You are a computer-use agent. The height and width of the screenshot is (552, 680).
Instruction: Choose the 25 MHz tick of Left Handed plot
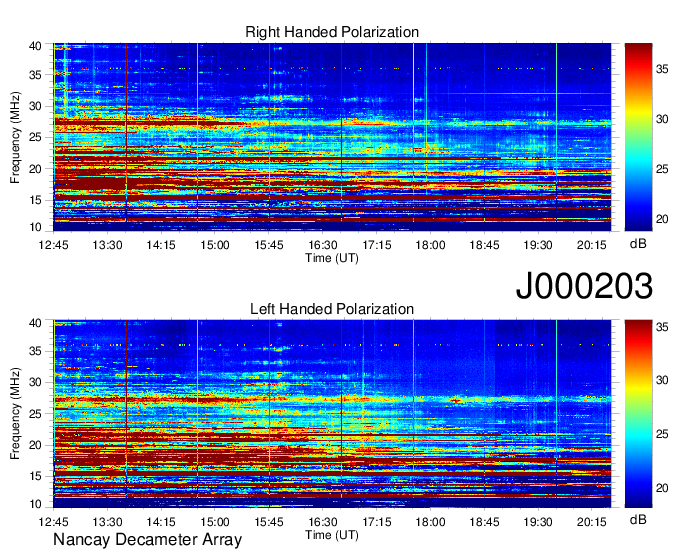pos(36,414)
